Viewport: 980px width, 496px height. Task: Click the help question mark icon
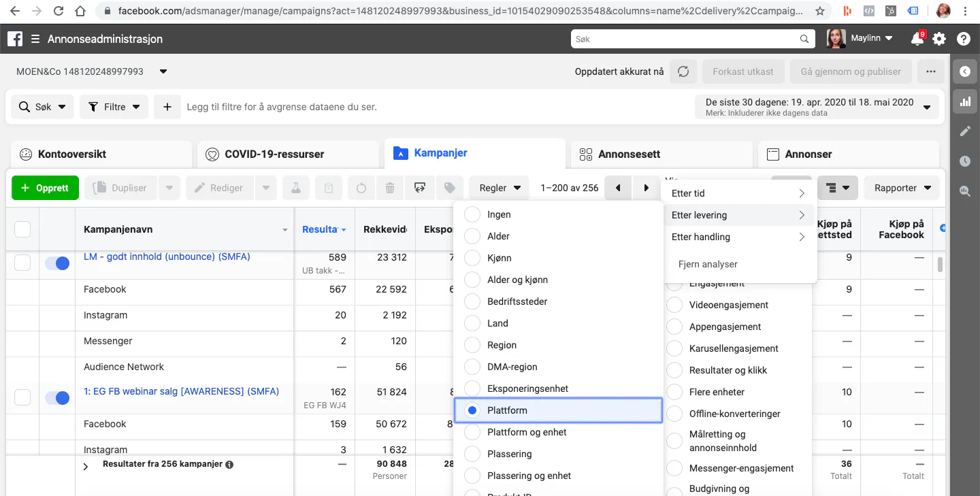(964, 39)
